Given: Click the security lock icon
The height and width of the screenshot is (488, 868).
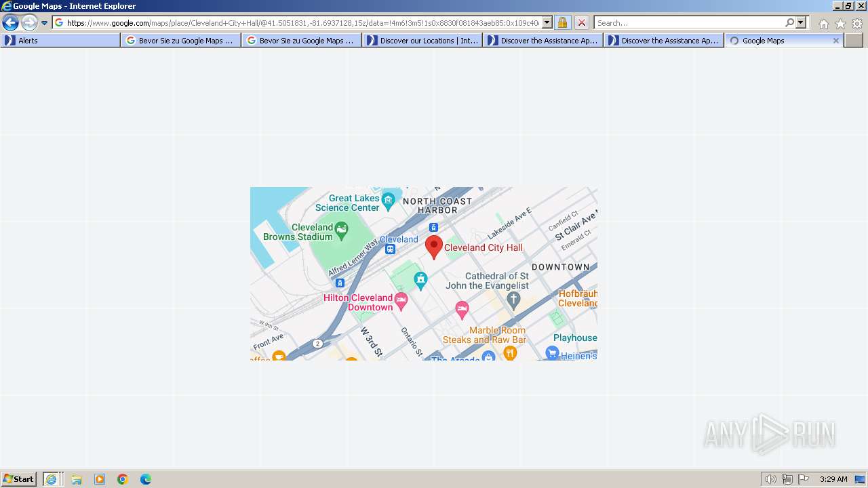Looking at the screenshot, I should tap(562, 23).
